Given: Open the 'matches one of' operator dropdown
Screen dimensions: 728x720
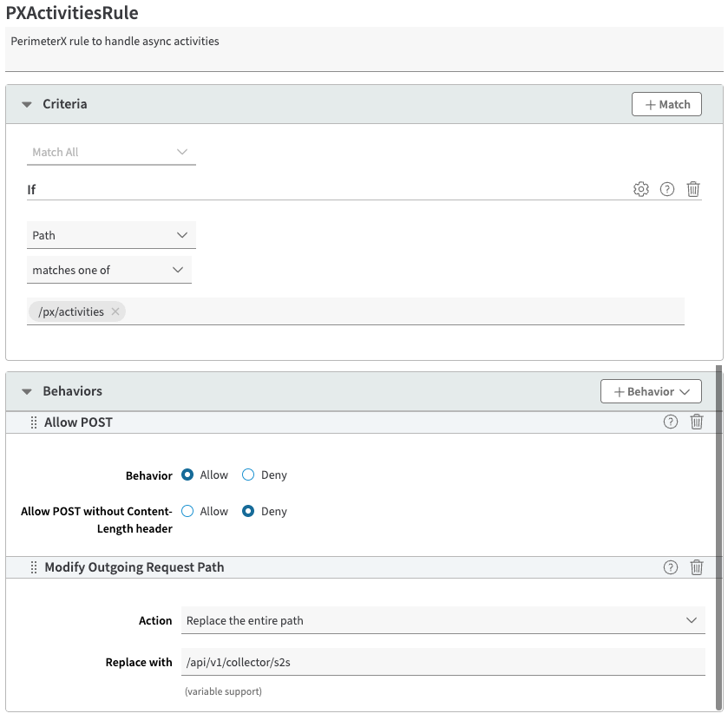Looking at the screenshot, I should 109,270.
